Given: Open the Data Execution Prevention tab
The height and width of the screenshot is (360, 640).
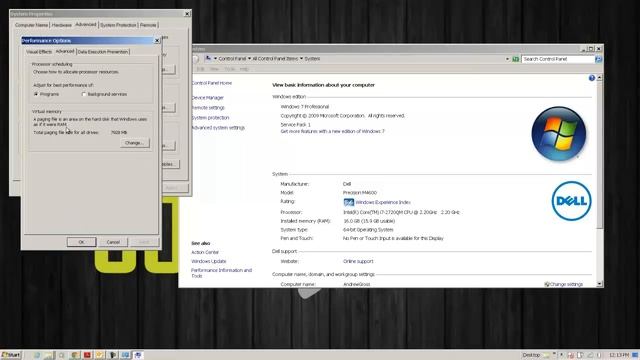Looking at the screenshot, I should [103, 52].
